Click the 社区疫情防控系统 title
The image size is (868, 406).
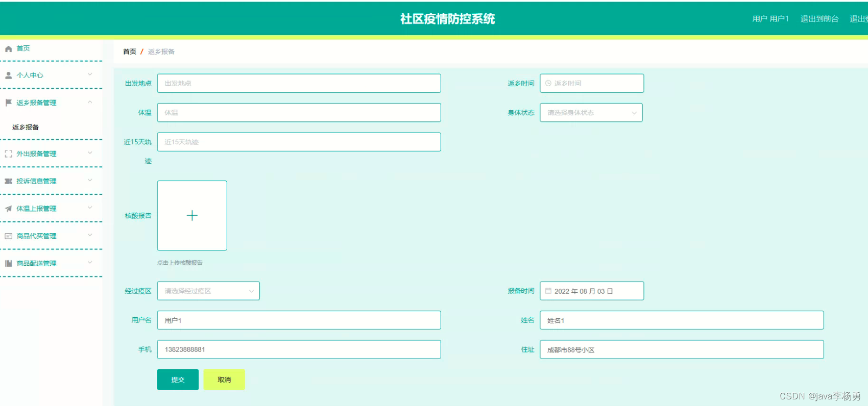tap(448, 19)
